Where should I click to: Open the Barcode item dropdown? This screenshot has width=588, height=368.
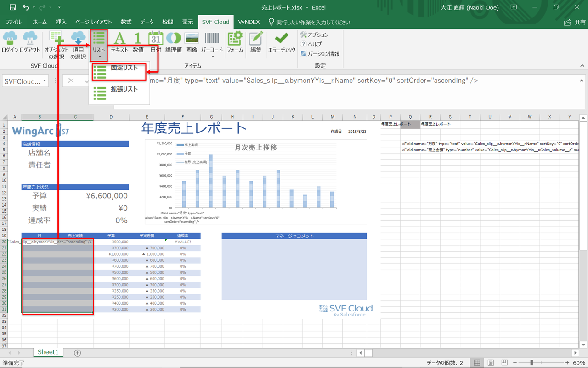coord(212,45)
